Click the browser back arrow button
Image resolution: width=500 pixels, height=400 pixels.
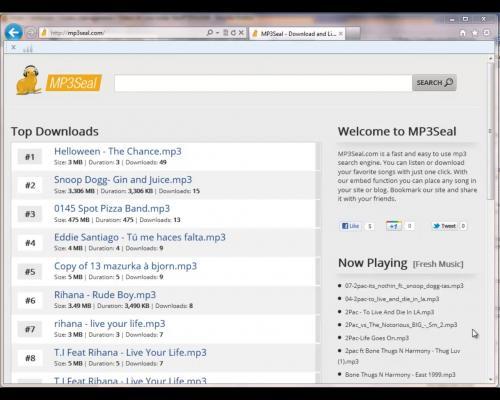[x=14, y=33]
